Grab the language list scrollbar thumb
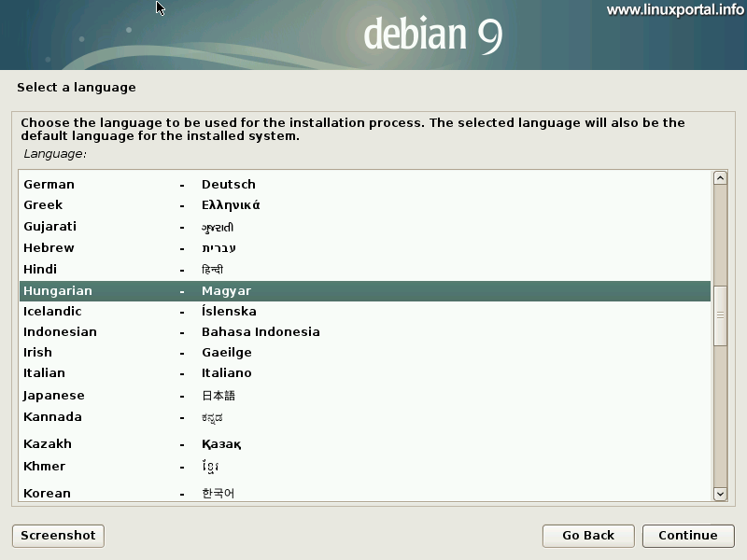 click(x=720, y=315)
